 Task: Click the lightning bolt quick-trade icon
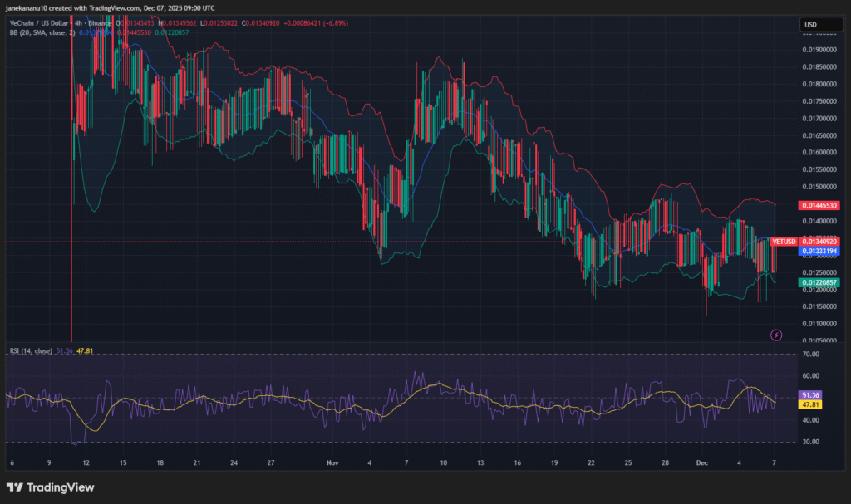pos(775,335)
